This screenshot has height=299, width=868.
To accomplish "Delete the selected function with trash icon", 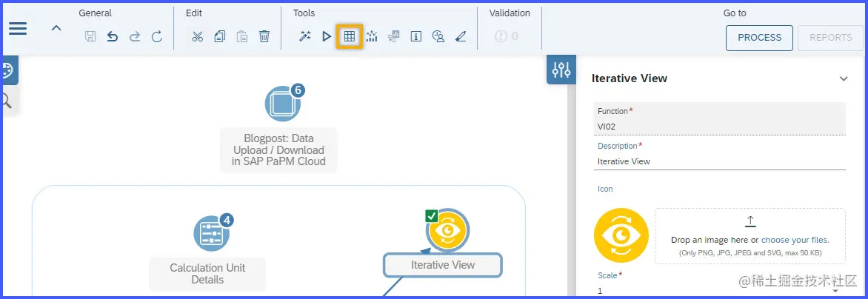I will coord(264,36).
